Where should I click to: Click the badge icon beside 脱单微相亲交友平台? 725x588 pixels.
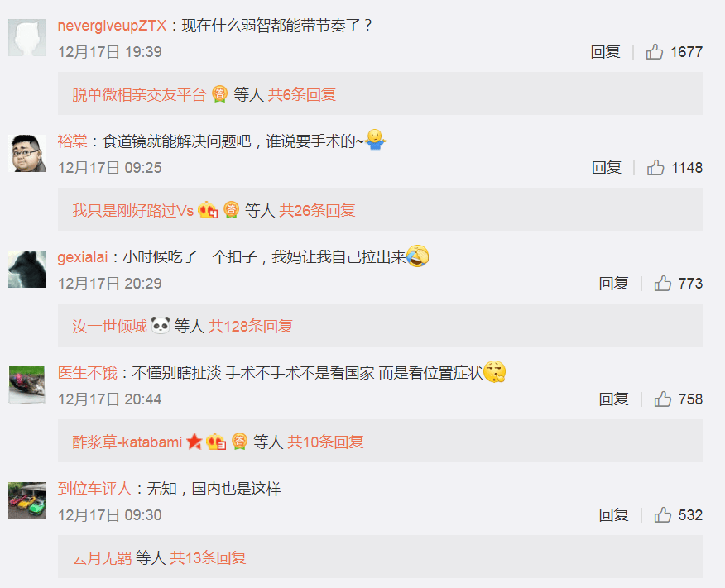pyautogui.click(x=219, y=94)
